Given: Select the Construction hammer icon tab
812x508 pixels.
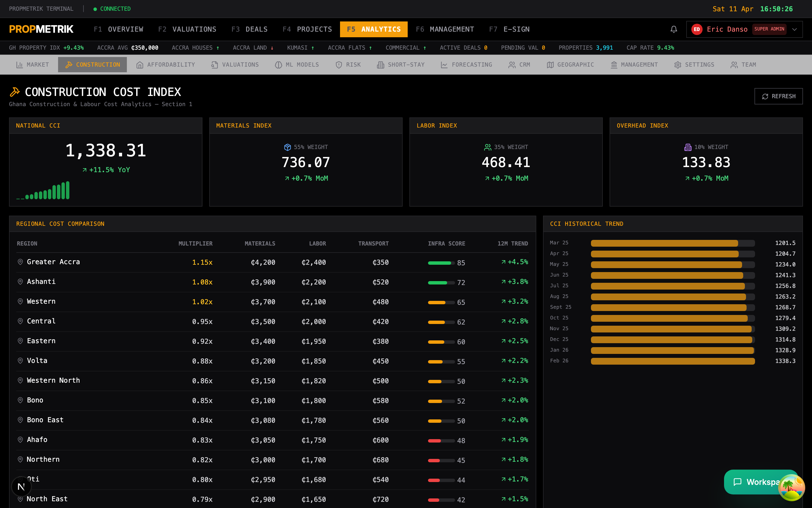Looking at the screenshot, I should tap(69, 65).
